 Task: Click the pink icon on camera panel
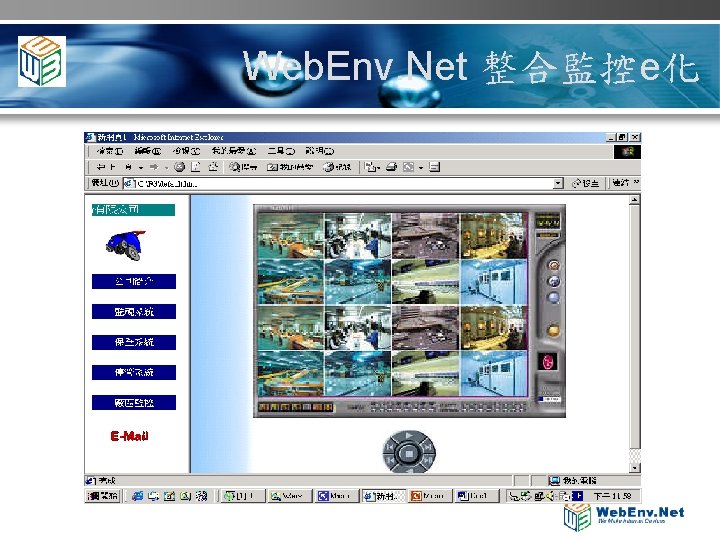tap(548, 362)
